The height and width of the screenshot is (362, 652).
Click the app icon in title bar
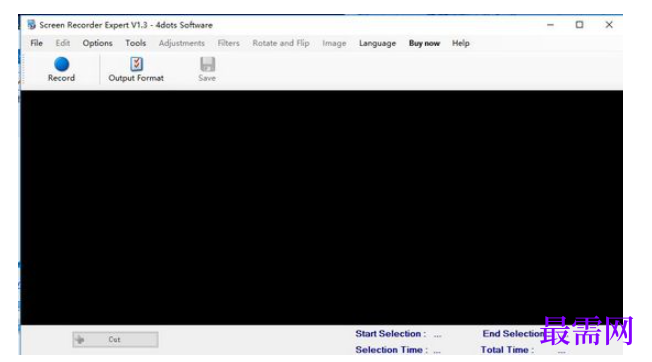(x=32, y=25)
